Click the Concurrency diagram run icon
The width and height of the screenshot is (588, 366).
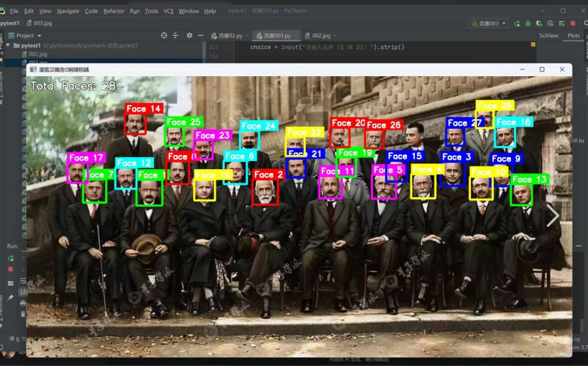[561, 23]
